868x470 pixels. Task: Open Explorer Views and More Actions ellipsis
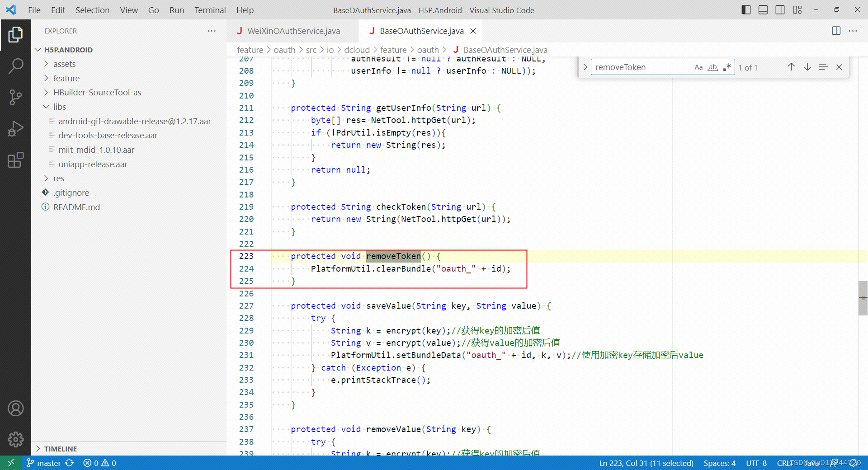pos(212,31)
